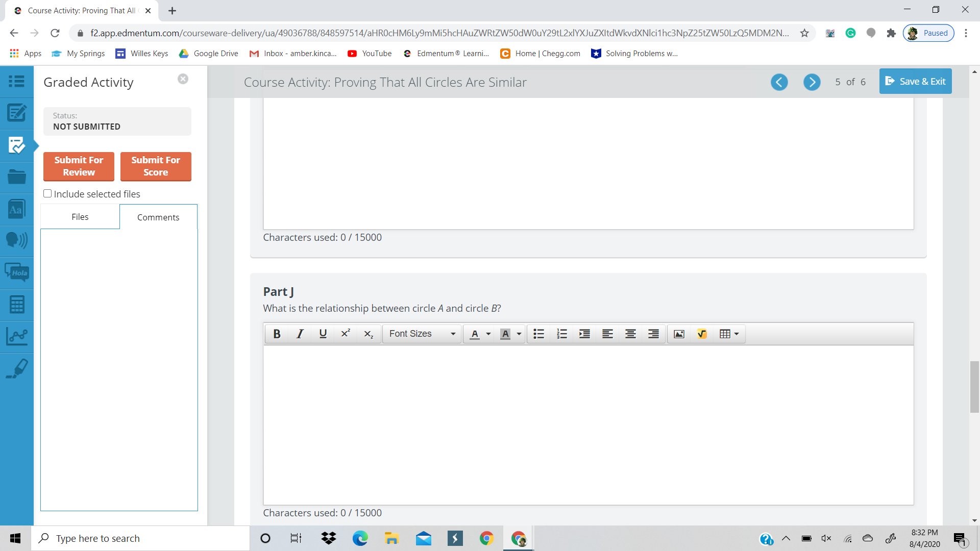The image size is (980, 551).
Task: Click the Submit For Score button
Action: (156, 166)
